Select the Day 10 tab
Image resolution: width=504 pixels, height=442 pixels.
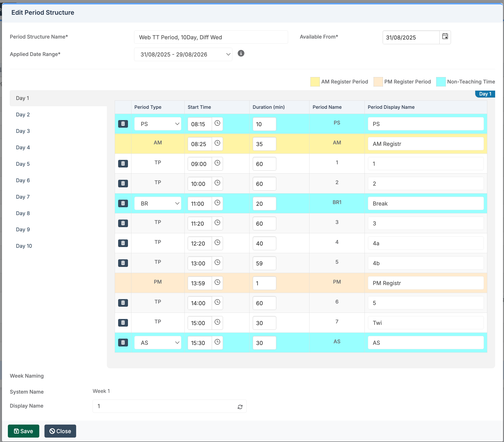(24, 246)
